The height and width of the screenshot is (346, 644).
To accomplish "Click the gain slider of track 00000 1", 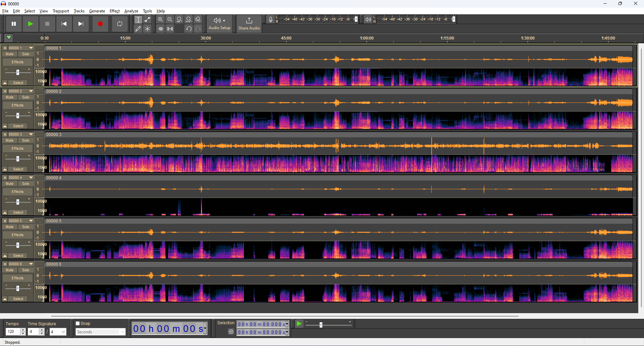I will [18, 72].
